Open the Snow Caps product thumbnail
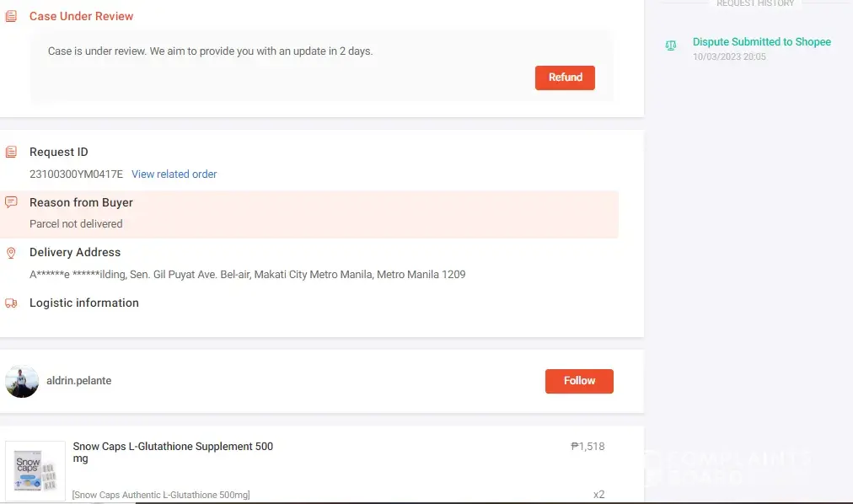This screenshot has width=853, height=504. [35, 470]
